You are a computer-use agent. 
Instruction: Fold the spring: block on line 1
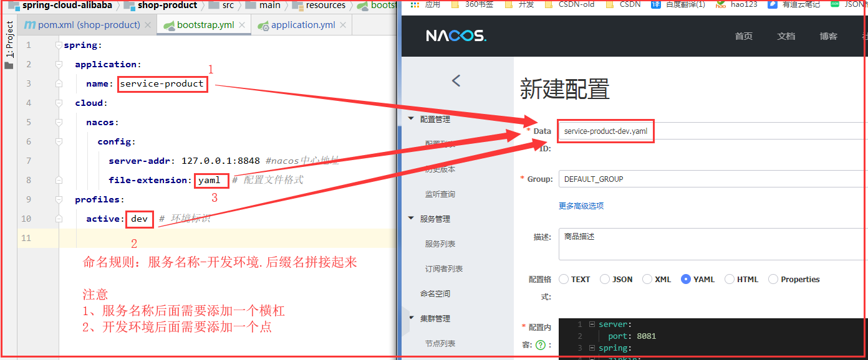(59, 45)
